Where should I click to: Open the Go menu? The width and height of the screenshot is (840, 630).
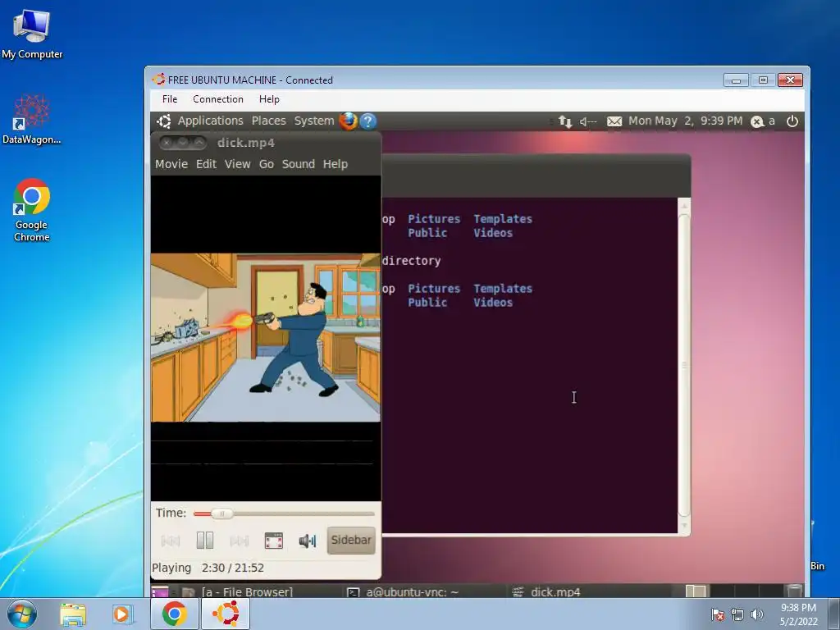(x=267, y=164)
